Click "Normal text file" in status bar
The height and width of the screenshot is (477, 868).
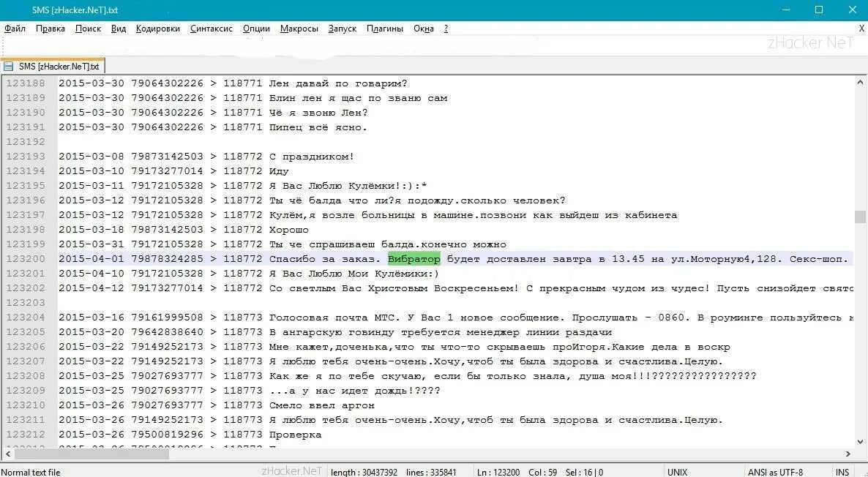click(31, 472)
